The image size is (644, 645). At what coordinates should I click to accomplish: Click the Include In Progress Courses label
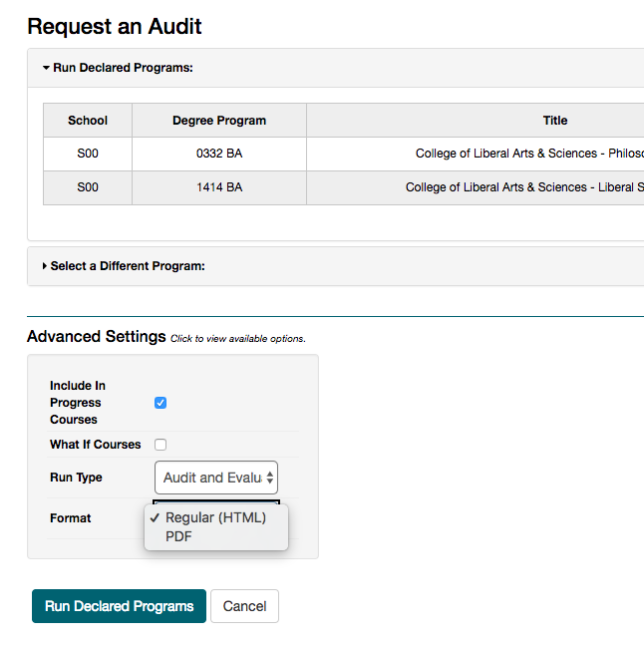[x=78, y=403]
